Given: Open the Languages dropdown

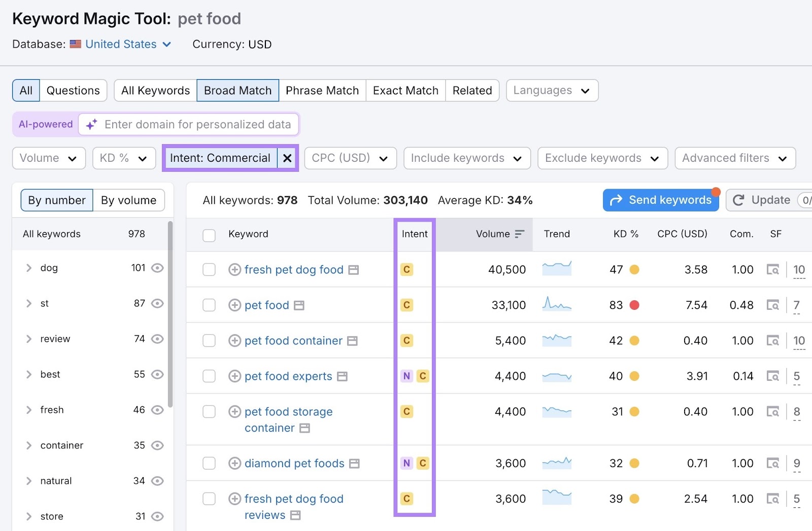Looking at the screenshot, I should [x=552, y=90].
